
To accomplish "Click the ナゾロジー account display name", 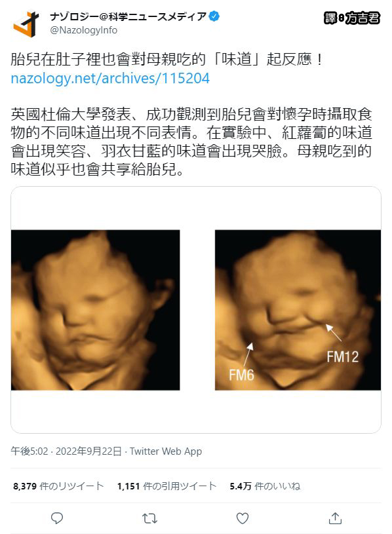I will coord(128,16).
